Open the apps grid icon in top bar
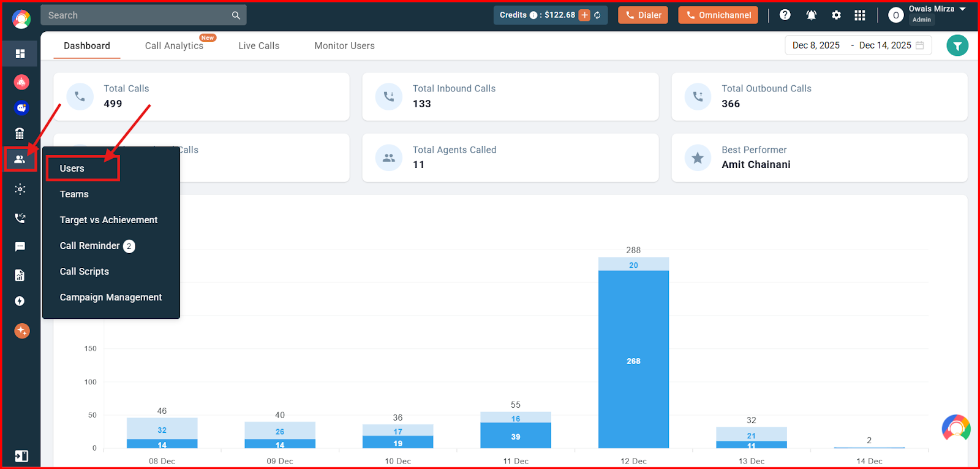The height and width of the screenshot is (469, 980). pos(860,15)
